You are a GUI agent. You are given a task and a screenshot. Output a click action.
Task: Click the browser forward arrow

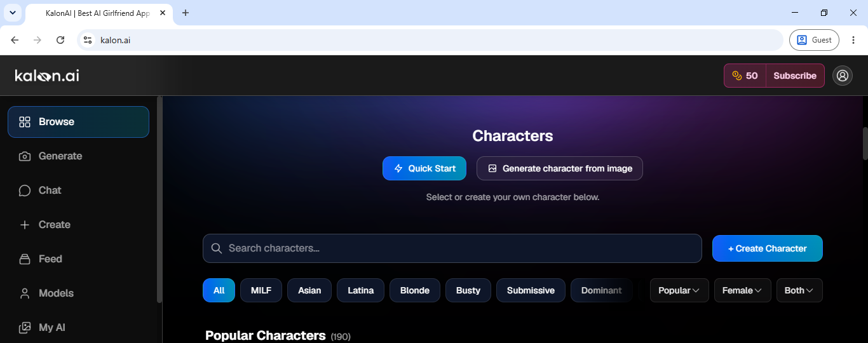[x=37, y=40]
